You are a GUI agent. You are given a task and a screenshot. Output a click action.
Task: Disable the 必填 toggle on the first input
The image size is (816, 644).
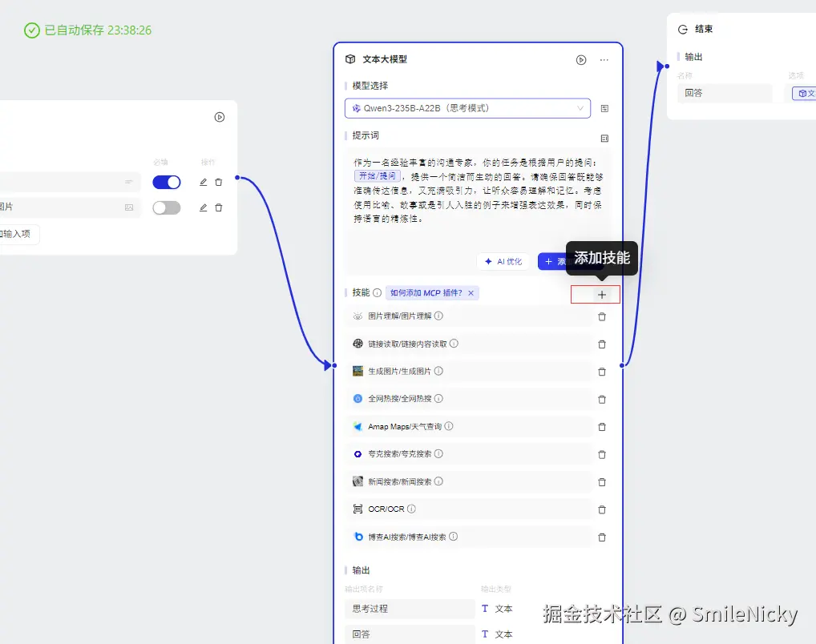coord(166,182)
